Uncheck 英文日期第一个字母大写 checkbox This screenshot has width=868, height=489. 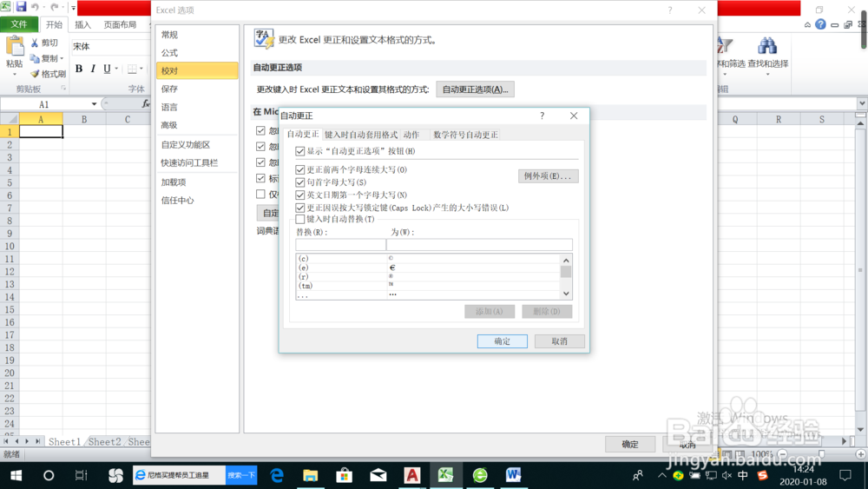click(x=300, y=195)
